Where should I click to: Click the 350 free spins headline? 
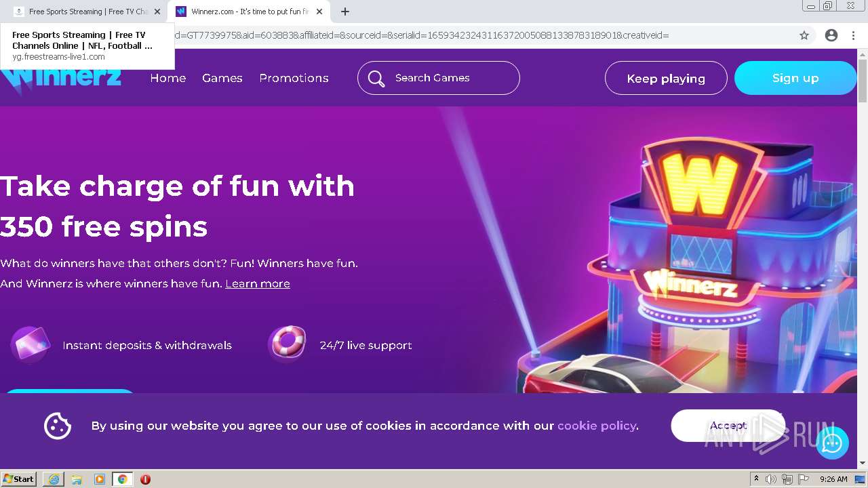click(x=104, y=226)
